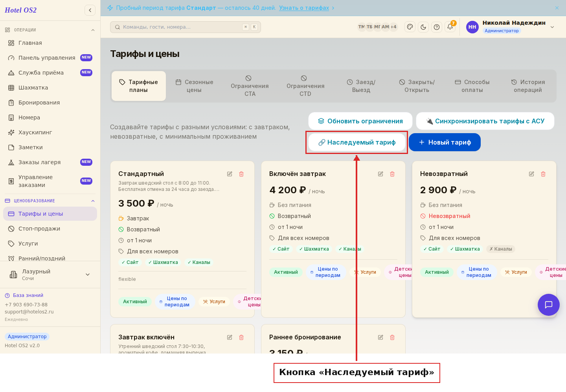Open notifications bell with badge
The image size is (566, 392).
(x=450, y=27)
